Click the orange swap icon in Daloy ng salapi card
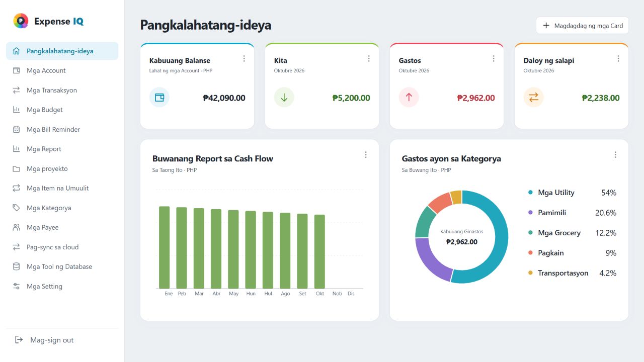Screen dimensions: 644x362 click(534, 98)
